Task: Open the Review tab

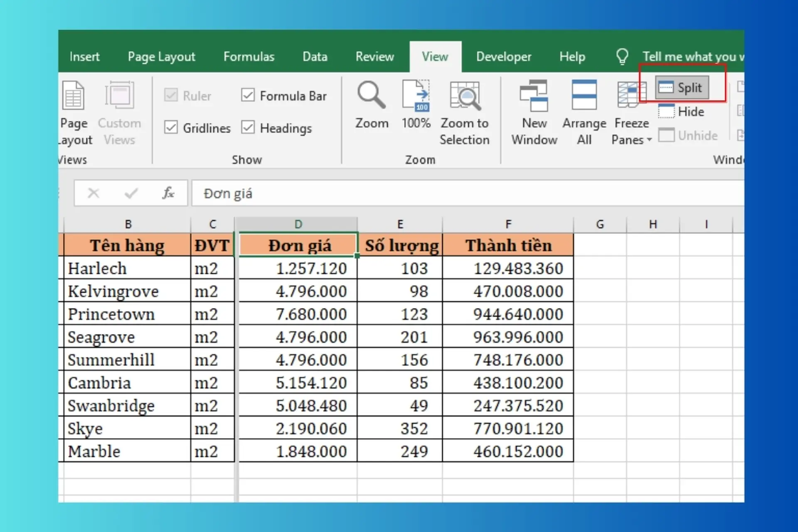Action: [x=374, y=57]
